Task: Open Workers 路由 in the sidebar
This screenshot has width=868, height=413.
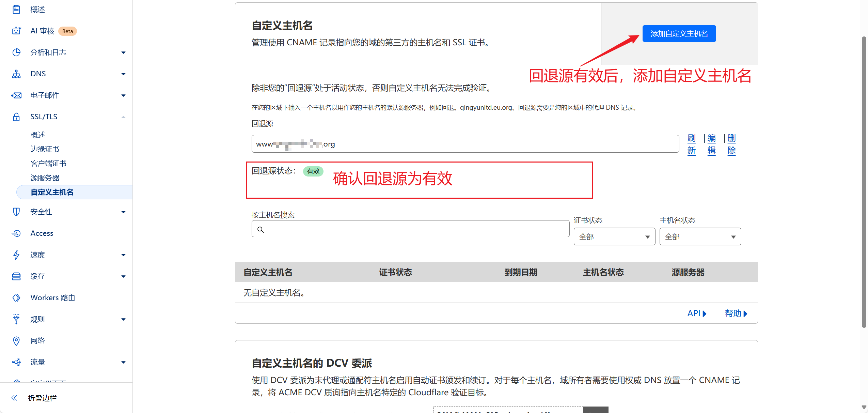Action: coord(53,298)
